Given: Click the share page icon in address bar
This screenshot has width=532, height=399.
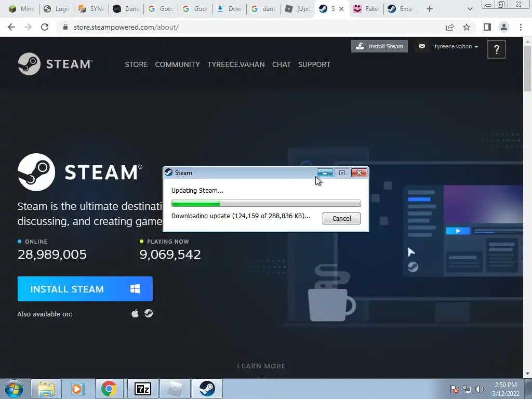Looking at the screenshot, I should coord(450,27).
